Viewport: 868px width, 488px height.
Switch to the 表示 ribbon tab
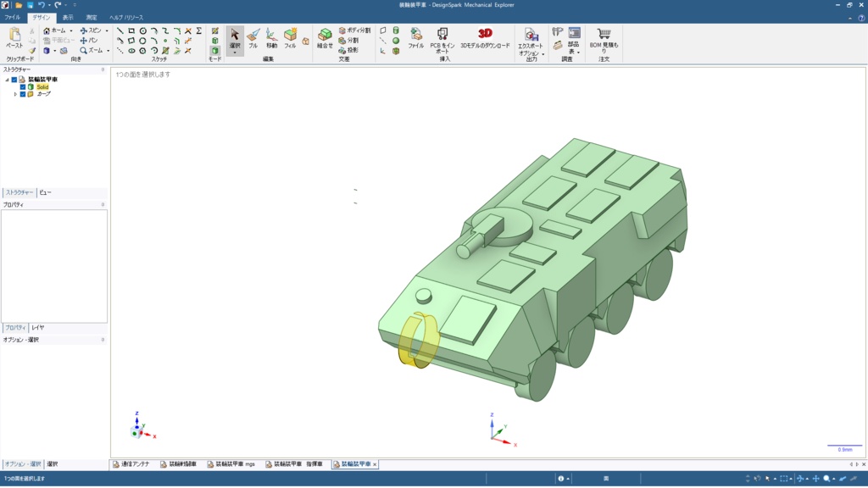pyautogui.click(x=68, y=18)
